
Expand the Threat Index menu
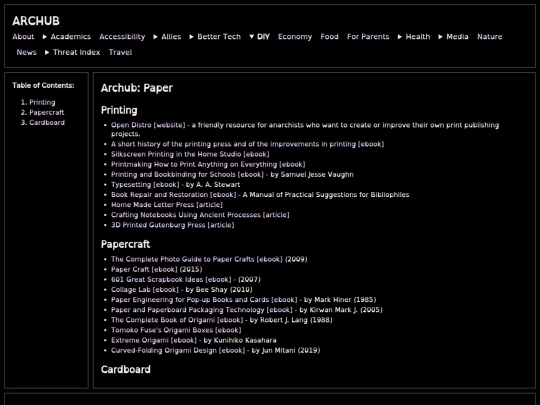[73, 52]
